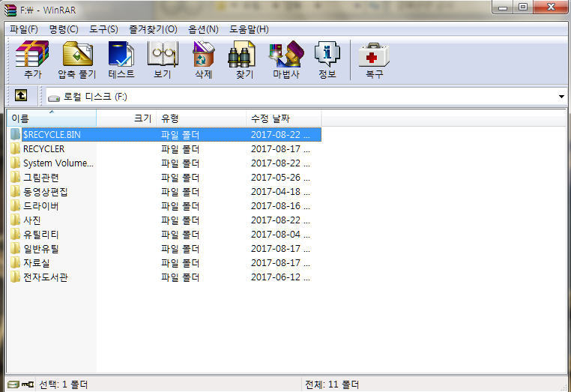Click the 복구 (Repair) first-aid icon
The height and width of the screenshot is (392, 571).
(374, 55)
